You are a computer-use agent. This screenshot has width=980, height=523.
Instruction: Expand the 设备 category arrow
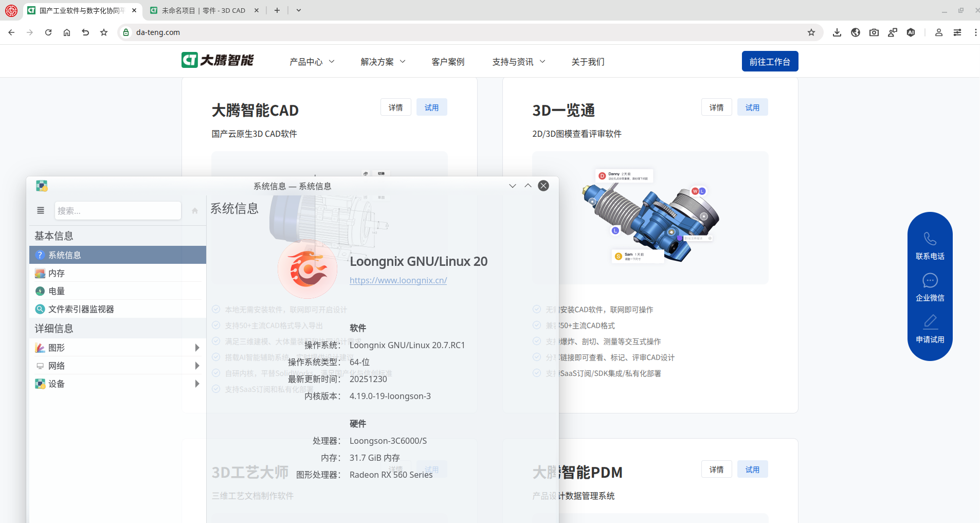coord(197,384)
